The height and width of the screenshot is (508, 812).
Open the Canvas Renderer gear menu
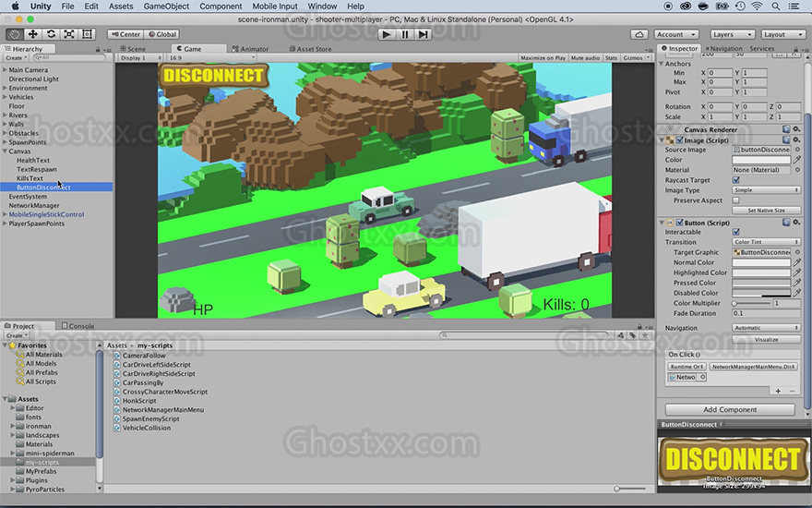click(x=796, y=129)
